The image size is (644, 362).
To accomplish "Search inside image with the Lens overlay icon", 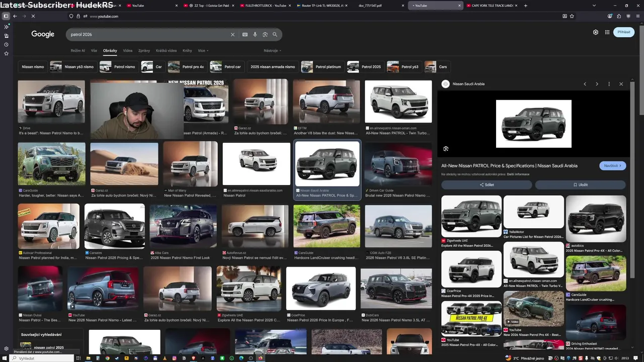I will click(446, 149).
